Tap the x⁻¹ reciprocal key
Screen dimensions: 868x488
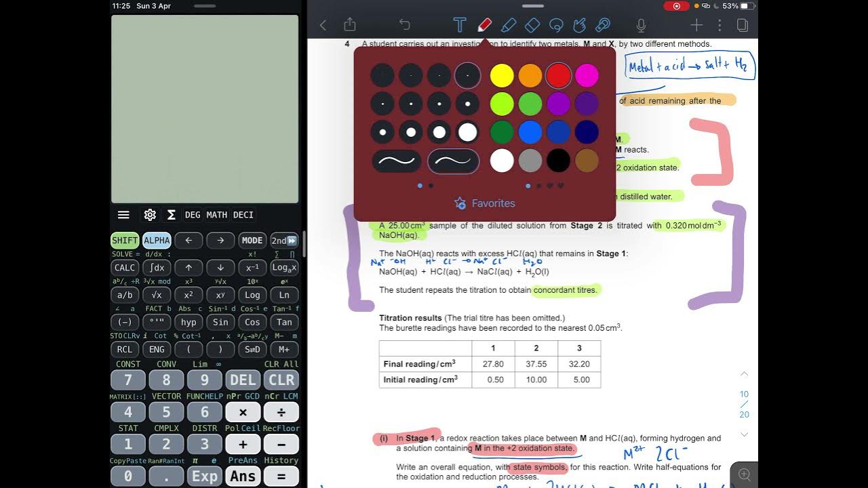click(252, 268)
